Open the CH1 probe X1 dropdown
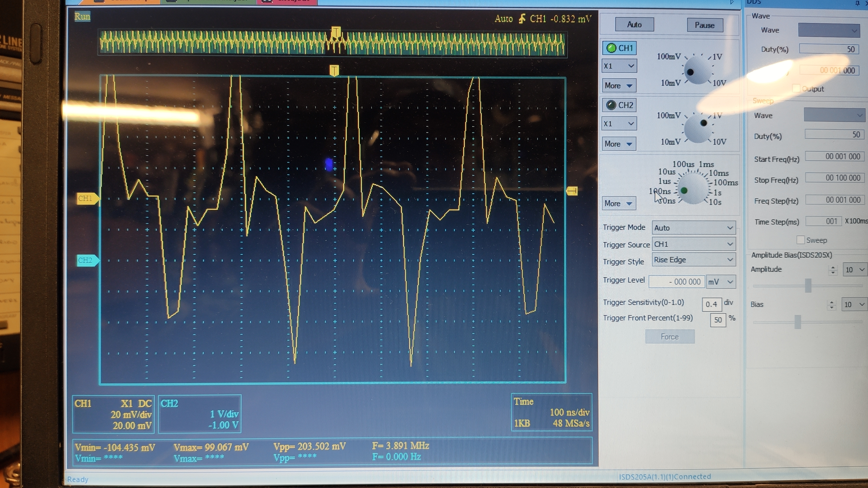Viewport: 868px width, 488px height. pos(619,66)
